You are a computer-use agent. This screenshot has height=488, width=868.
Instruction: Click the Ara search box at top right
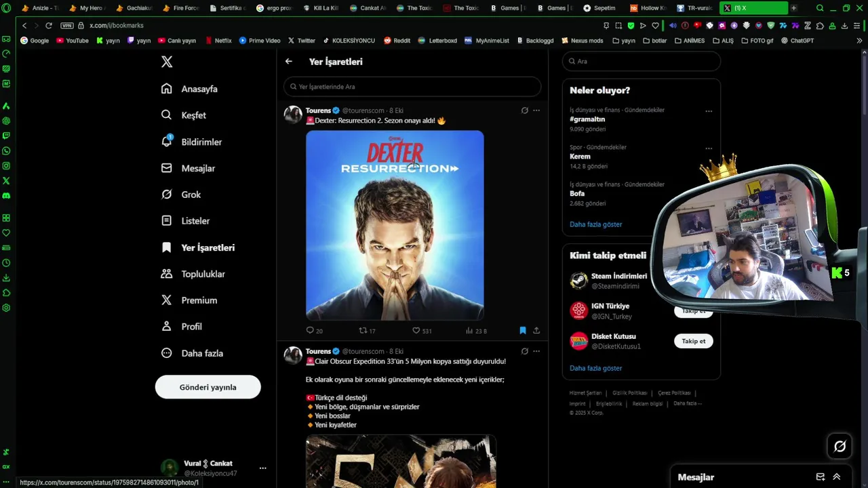tap(641, 61)
